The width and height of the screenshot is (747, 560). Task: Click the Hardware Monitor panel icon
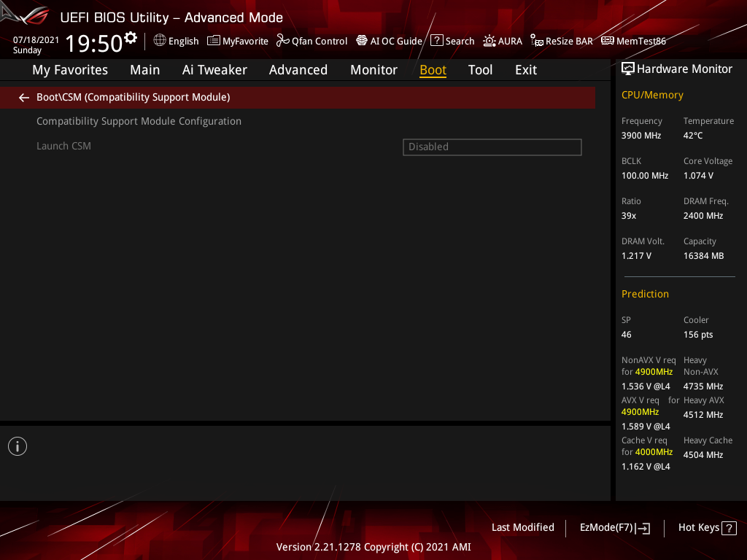[628, 68]
